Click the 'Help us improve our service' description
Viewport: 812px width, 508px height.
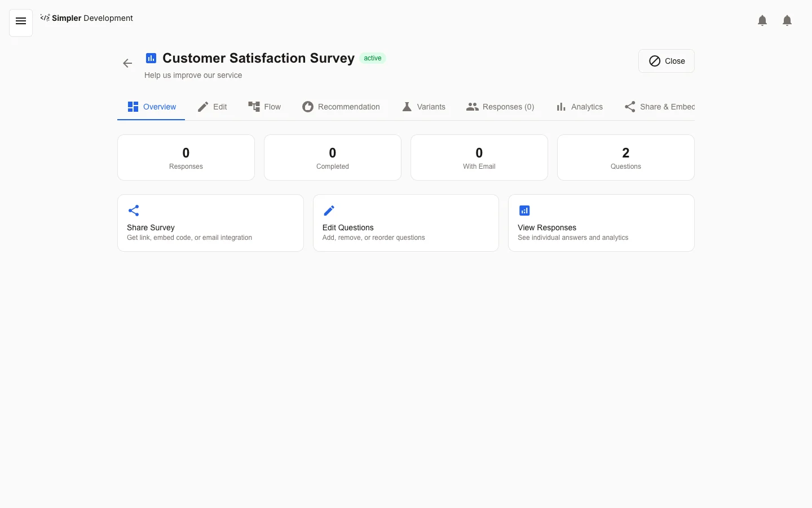(x=193, y=75)
